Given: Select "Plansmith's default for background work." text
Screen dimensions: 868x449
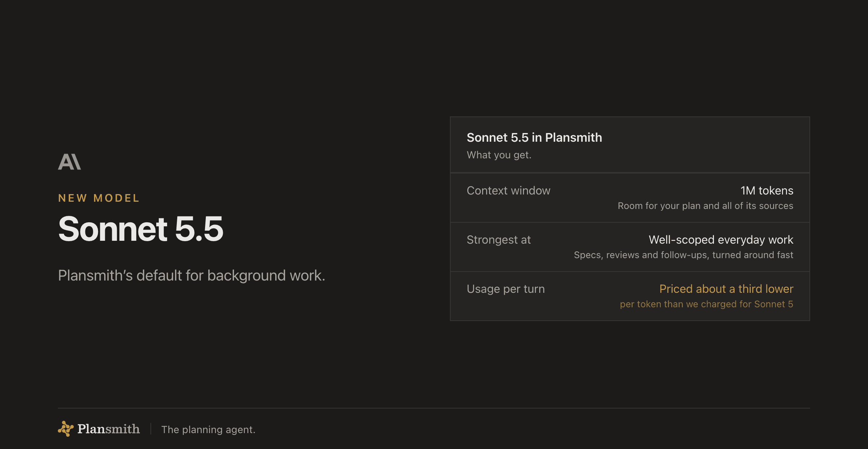Looking at the screenshot, I should pyautogui.click(x=192, y=275).
